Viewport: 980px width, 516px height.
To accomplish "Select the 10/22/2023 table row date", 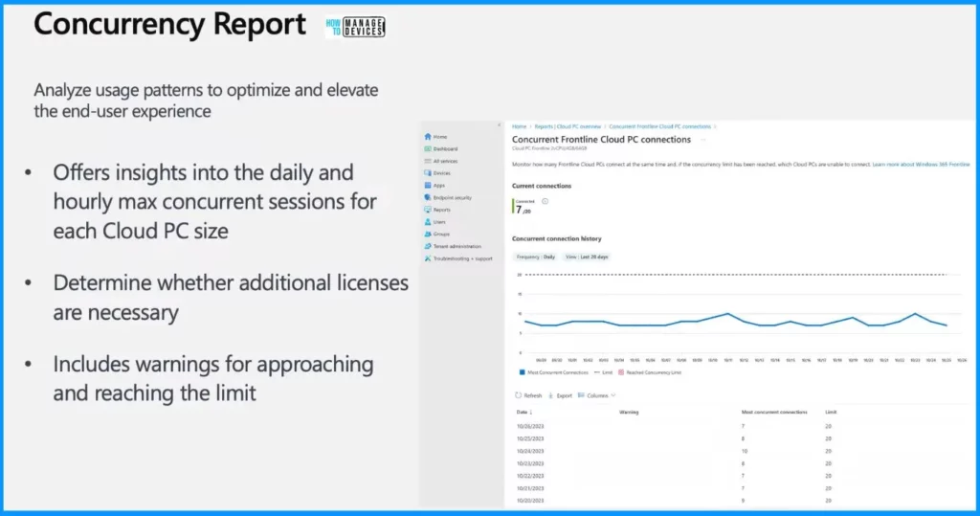I will 530,476.
